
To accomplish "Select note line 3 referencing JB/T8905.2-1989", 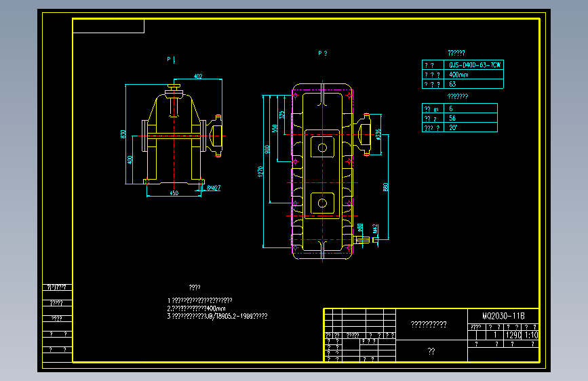I will point(217,316).
